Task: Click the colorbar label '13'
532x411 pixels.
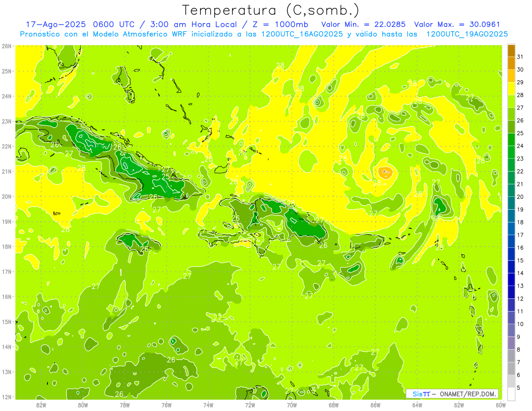Action: (520, 286)
